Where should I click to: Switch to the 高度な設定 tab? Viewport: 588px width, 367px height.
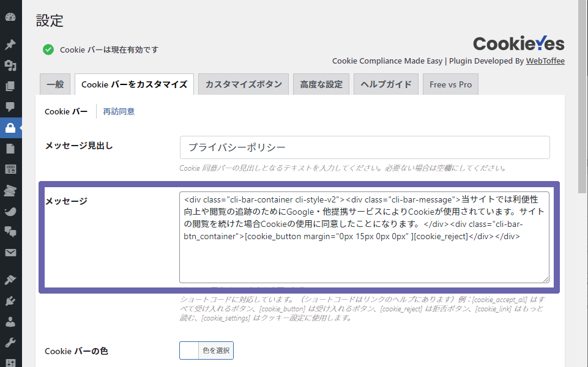click(321, 84)
